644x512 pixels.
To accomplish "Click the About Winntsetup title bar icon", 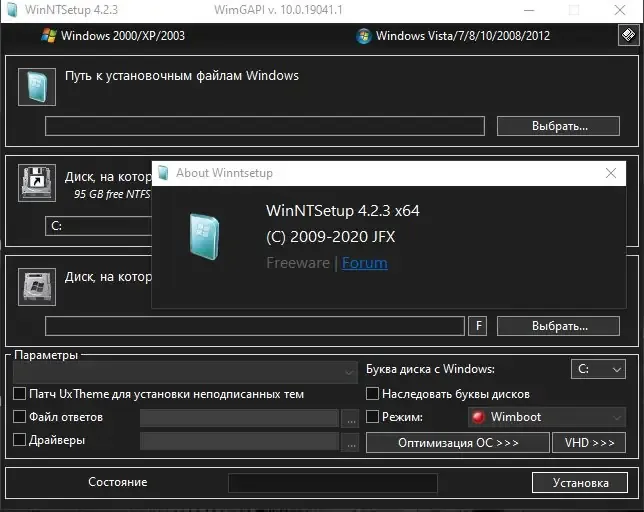I will (163, 173).
